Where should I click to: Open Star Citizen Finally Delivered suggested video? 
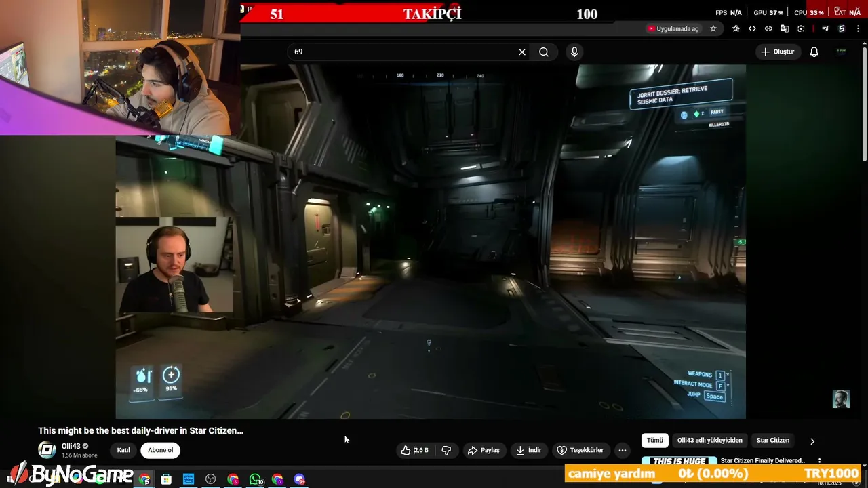pyautogui.click(x=762, y=461)
